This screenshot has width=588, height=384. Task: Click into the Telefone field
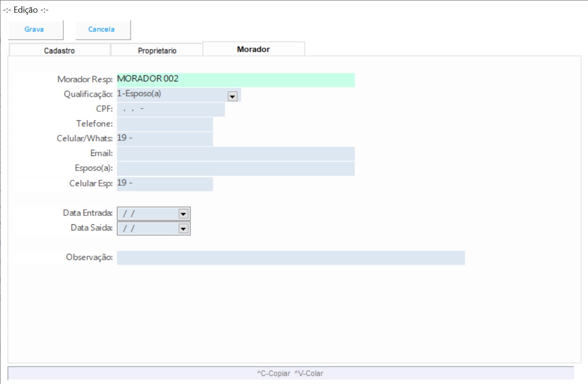(165, 124)
